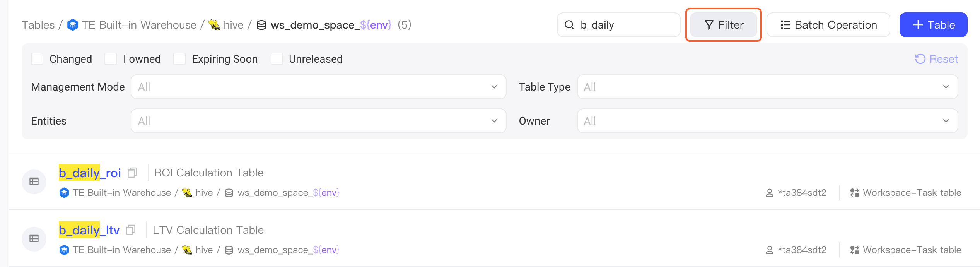Open the hive breadcrumb level
Image resolution: width=980 pixels, height=267 pixels.
tap(234, 25)
